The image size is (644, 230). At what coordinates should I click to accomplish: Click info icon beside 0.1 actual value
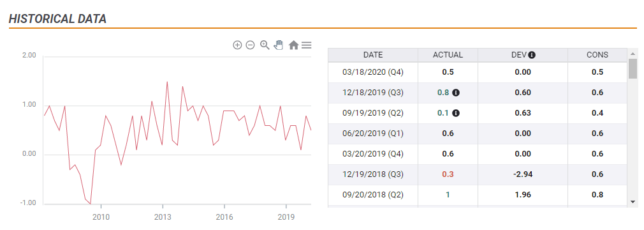(455, 113)
